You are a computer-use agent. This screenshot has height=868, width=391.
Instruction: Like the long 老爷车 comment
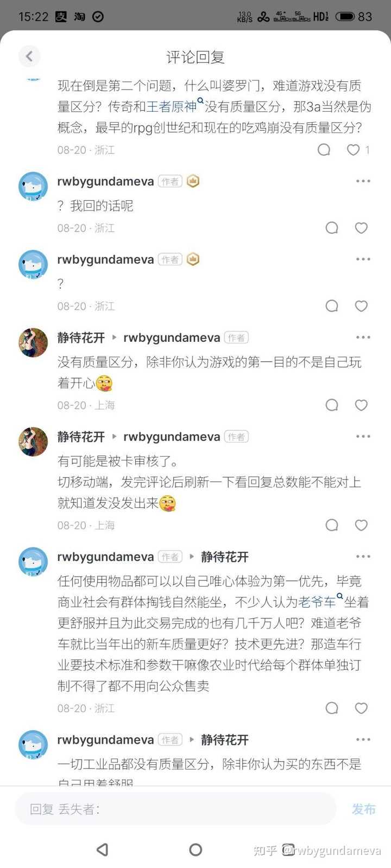click(x=361, y=708)
